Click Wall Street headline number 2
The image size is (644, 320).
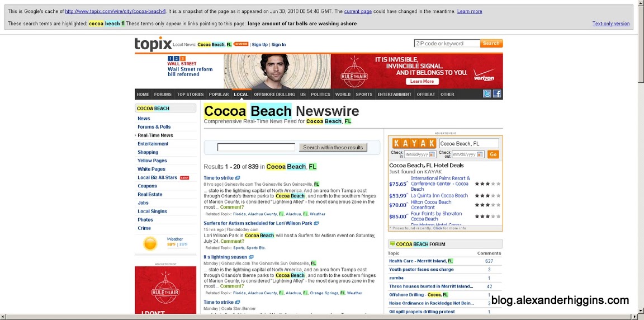[177, 59]
